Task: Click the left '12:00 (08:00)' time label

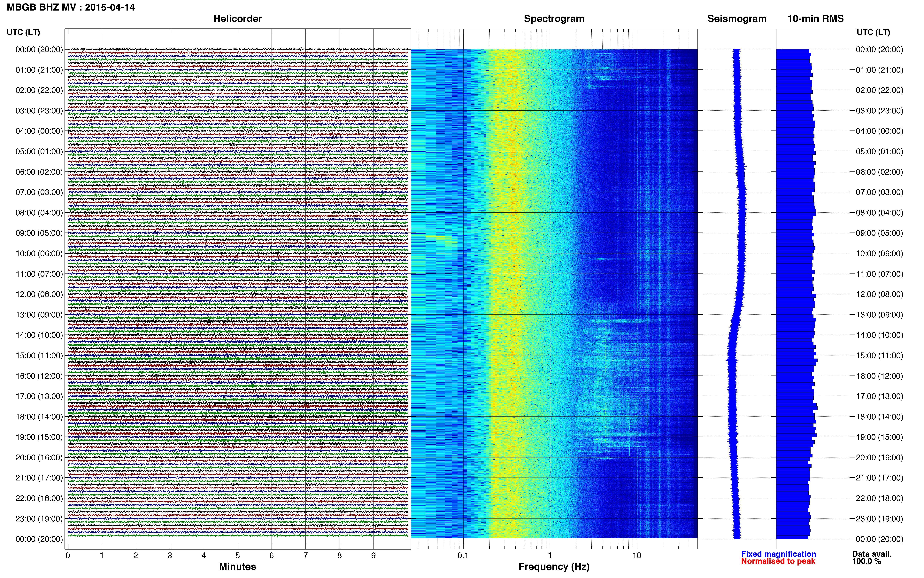Action: click(39, 294)
